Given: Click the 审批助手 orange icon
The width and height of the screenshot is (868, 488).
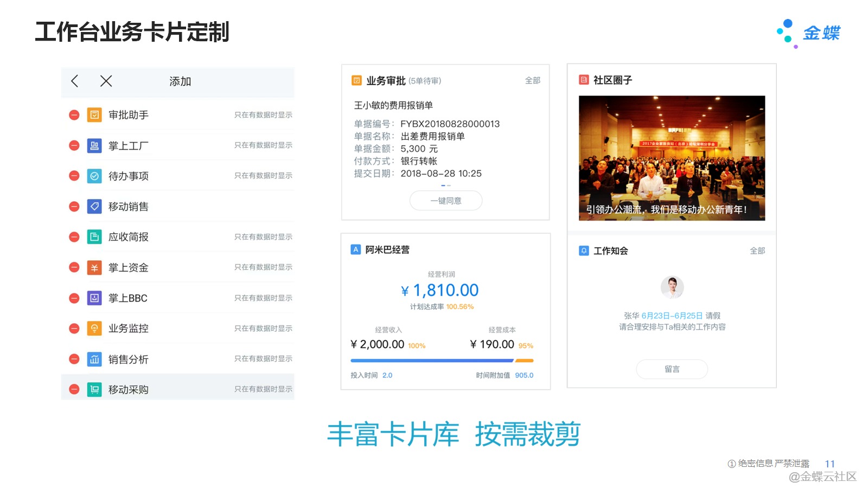Looking at the screenshot, I should point(94,115).
